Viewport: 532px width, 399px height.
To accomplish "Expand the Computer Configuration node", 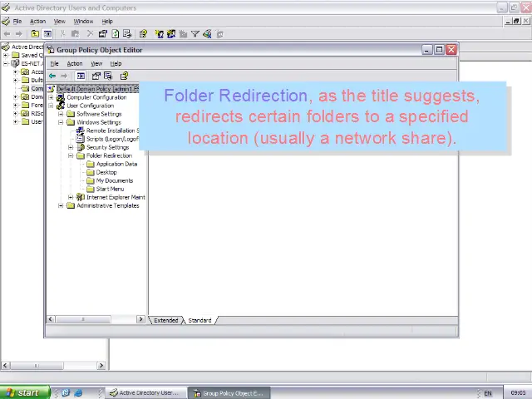I will click(51, 97).
